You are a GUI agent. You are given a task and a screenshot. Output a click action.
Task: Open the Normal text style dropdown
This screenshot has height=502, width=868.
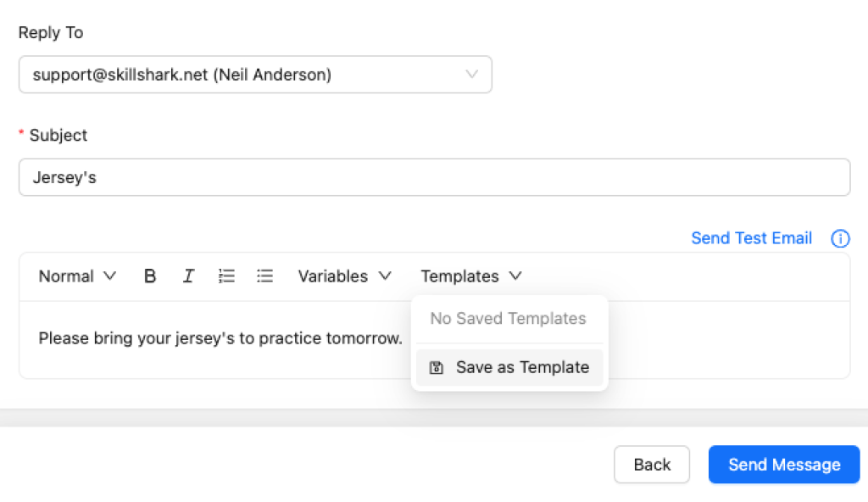(77, 276)
